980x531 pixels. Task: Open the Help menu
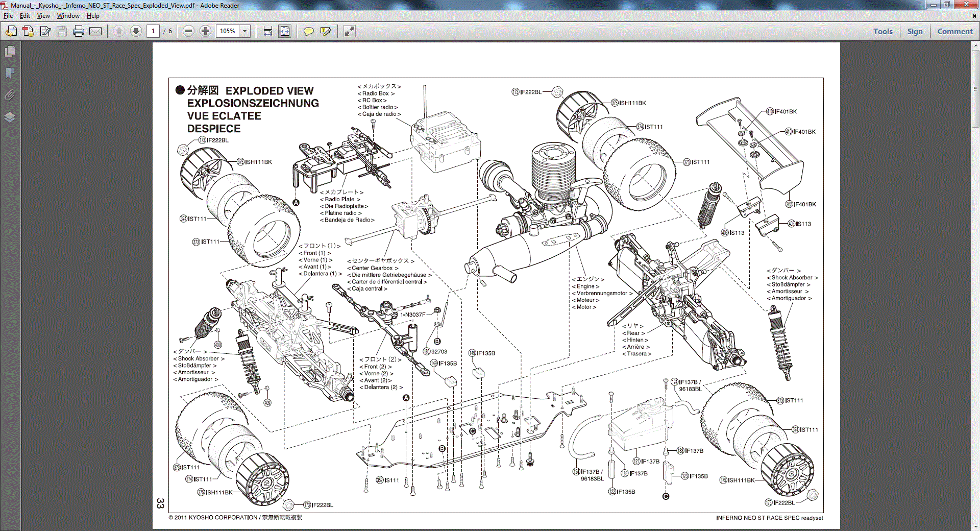click(x=93, y=16)
